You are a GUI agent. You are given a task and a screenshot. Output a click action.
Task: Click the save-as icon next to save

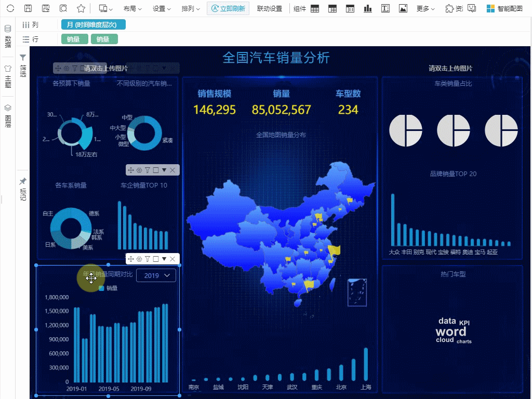pos(46,8)
